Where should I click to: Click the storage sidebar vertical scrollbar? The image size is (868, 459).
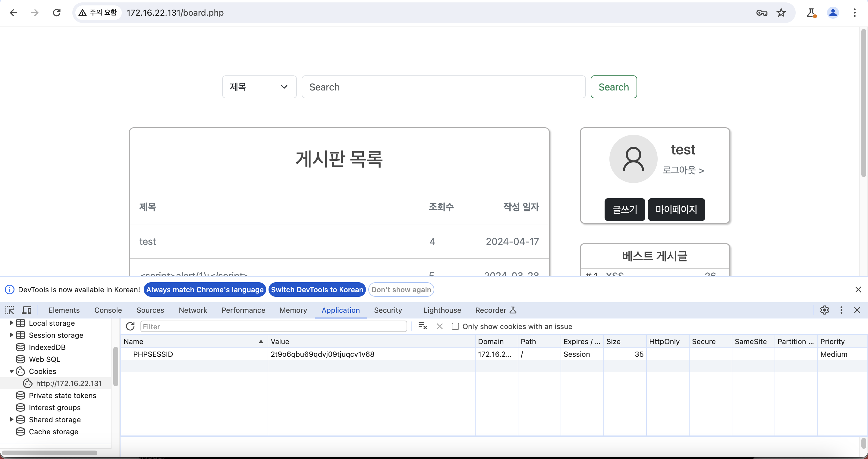115,366
